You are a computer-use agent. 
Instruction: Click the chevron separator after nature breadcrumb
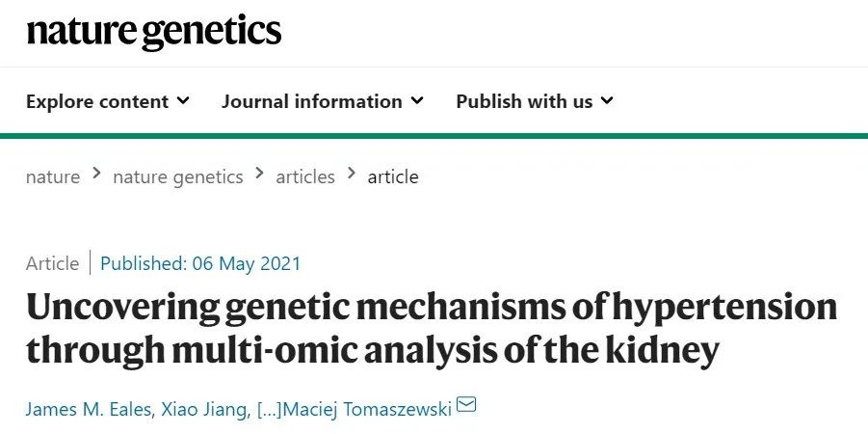click(97, 174)
